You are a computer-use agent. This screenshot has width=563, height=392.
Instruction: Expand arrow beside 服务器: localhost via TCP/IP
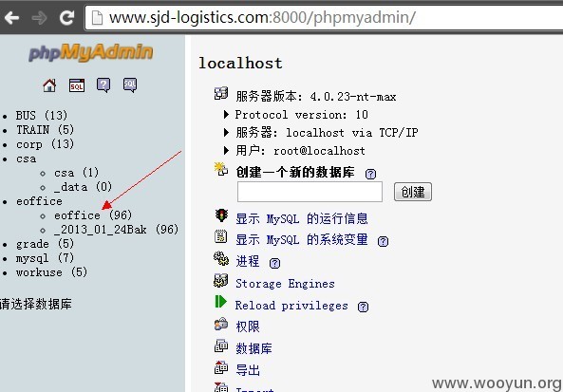click(226, 133)
